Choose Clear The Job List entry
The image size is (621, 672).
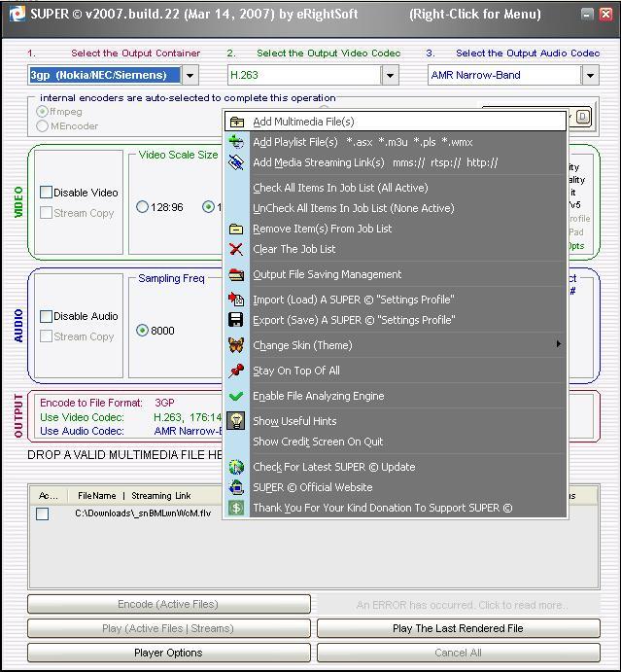point(396,249)
